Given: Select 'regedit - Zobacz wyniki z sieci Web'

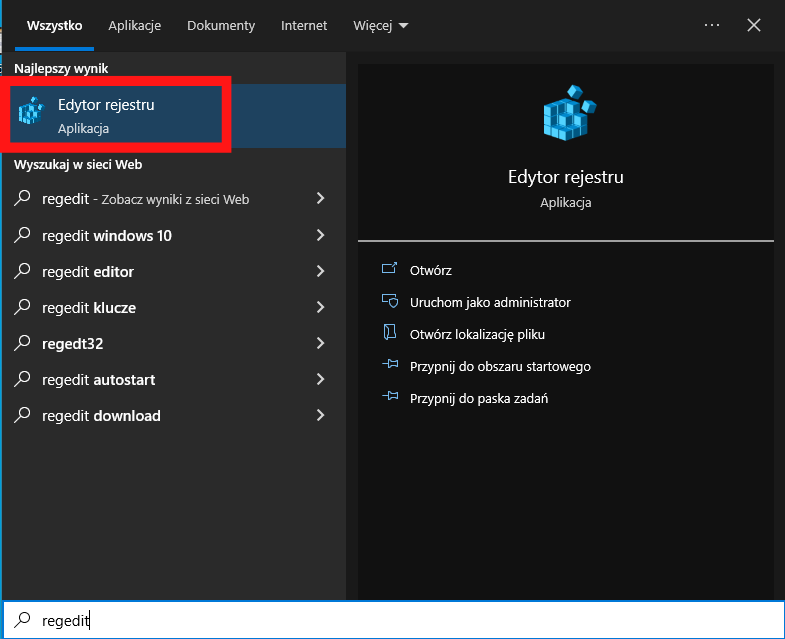Looking at the screenshot, I should (174, 199).
